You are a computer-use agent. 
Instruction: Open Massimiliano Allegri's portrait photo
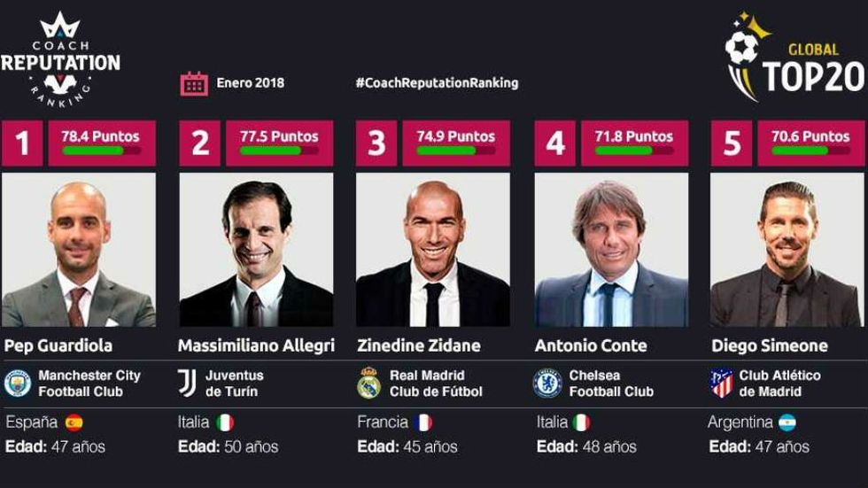click(256, 250)
